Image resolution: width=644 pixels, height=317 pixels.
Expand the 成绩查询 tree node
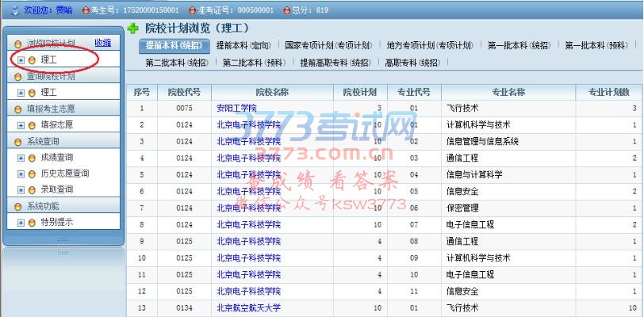[21, 158]
